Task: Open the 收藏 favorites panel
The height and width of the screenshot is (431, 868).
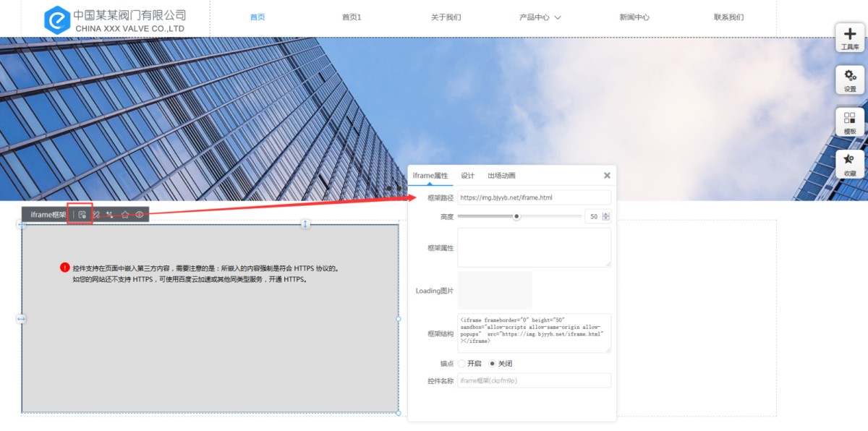Action: click(850, 164)
